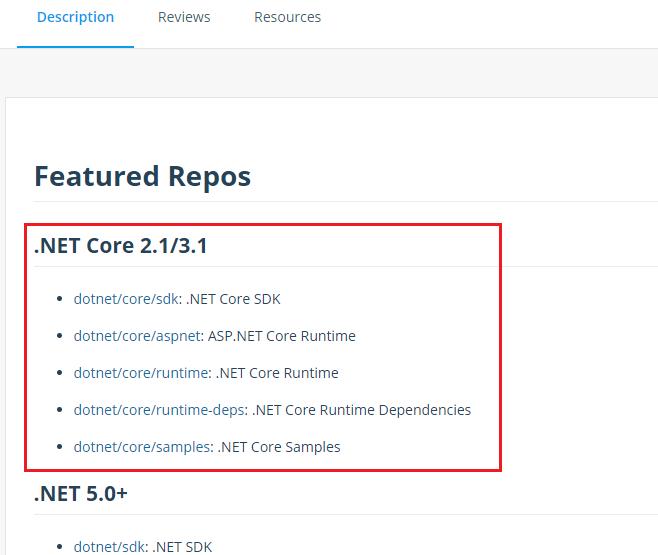Follow the dotnet/core/runtime link

(x=141, y=373)
